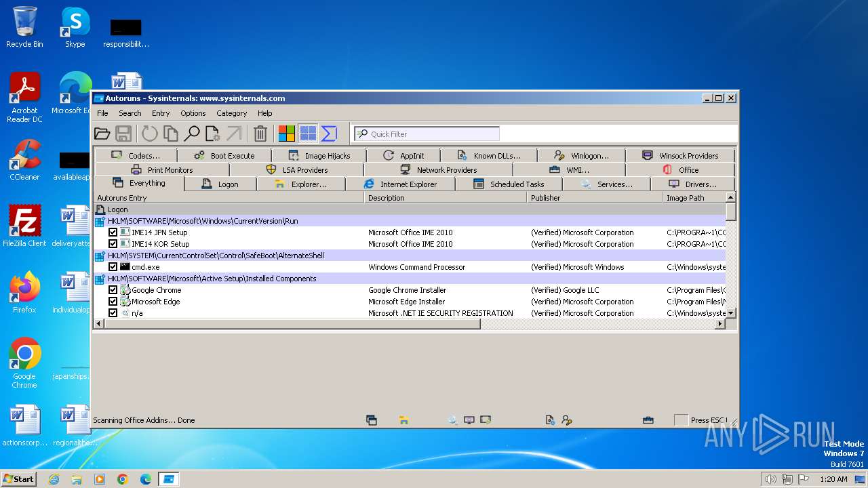Sort by Autoruns Entry column header

coord(229,198)
